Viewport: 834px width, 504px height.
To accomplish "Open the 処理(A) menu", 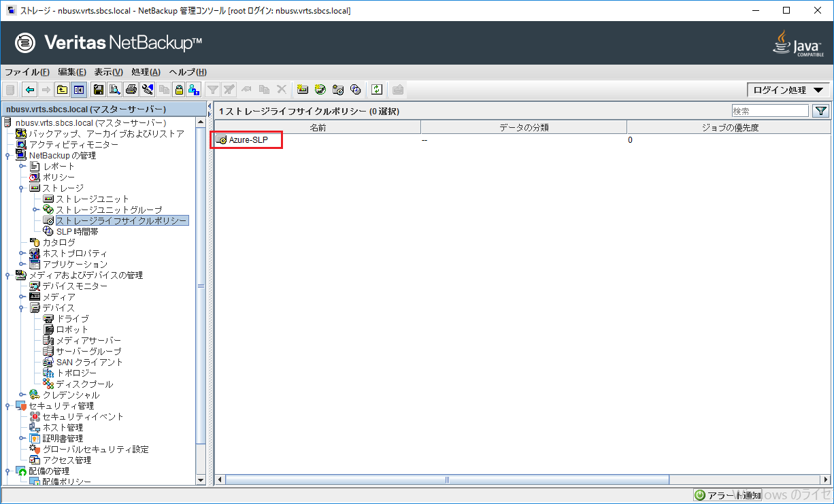I will pos(146,72).
